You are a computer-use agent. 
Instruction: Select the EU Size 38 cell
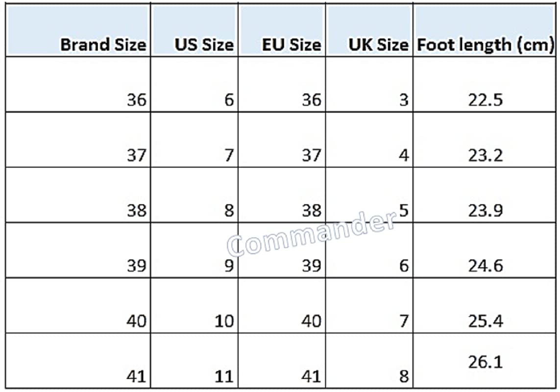pyautogui.click(x=311, y=211)
